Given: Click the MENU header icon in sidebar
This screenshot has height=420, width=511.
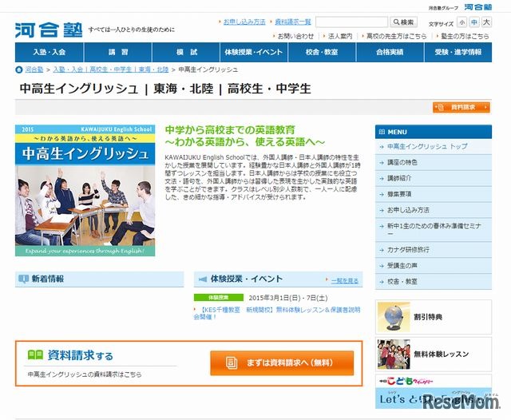Looking at the screenshot, I should [382, 132].
